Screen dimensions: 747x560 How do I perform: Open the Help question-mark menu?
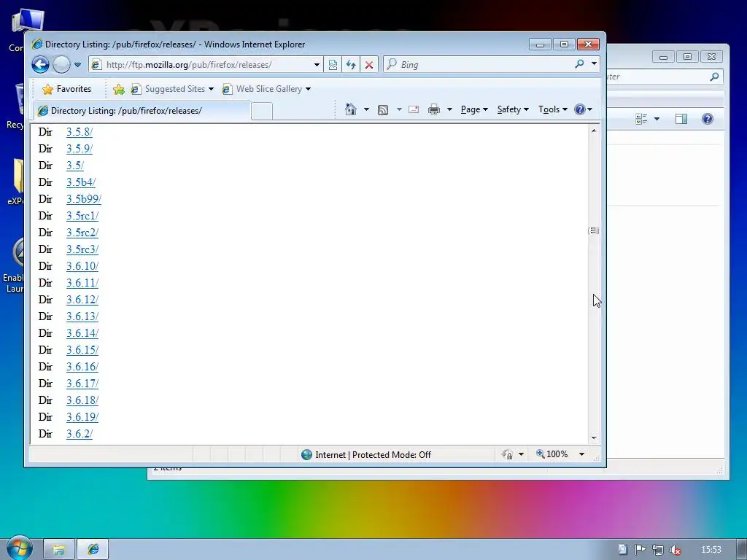583,109
